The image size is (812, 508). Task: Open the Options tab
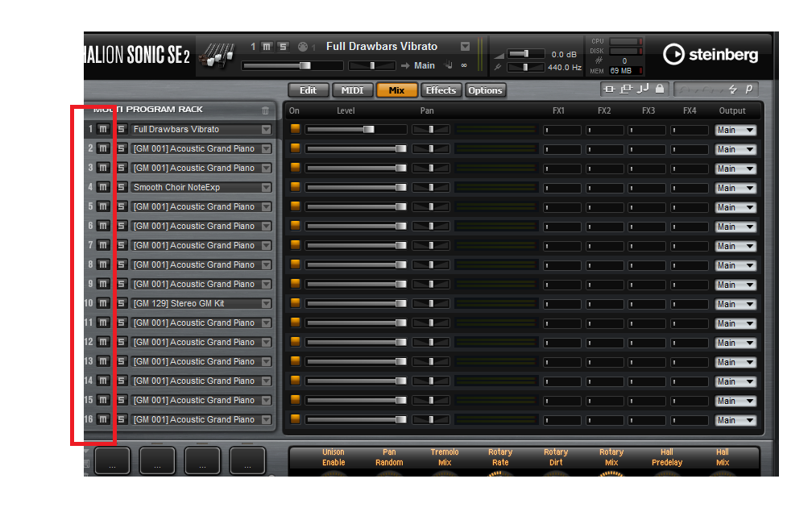pos(485,90)
